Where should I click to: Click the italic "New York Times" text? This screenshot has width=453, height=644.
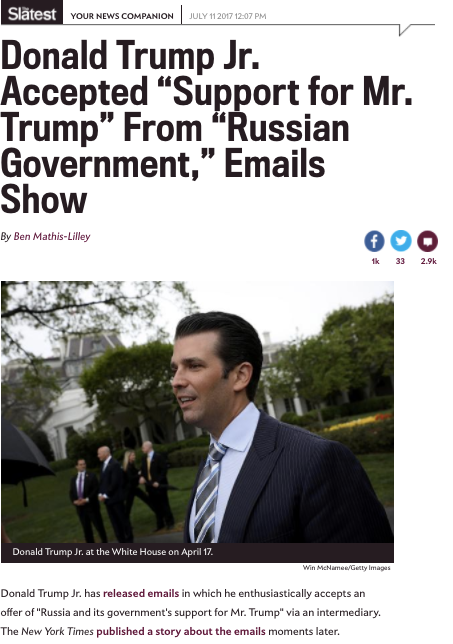[57, 631]
